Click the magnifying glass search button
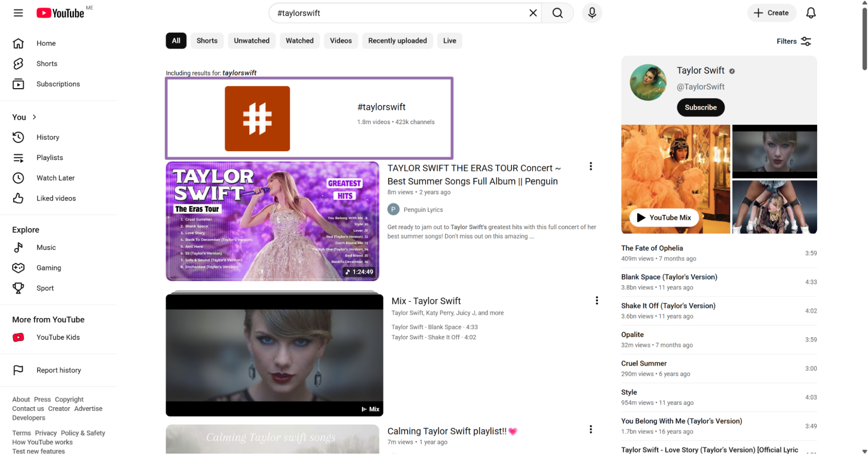Viewport: 868px width, 454px height. (x=558, y=13)
